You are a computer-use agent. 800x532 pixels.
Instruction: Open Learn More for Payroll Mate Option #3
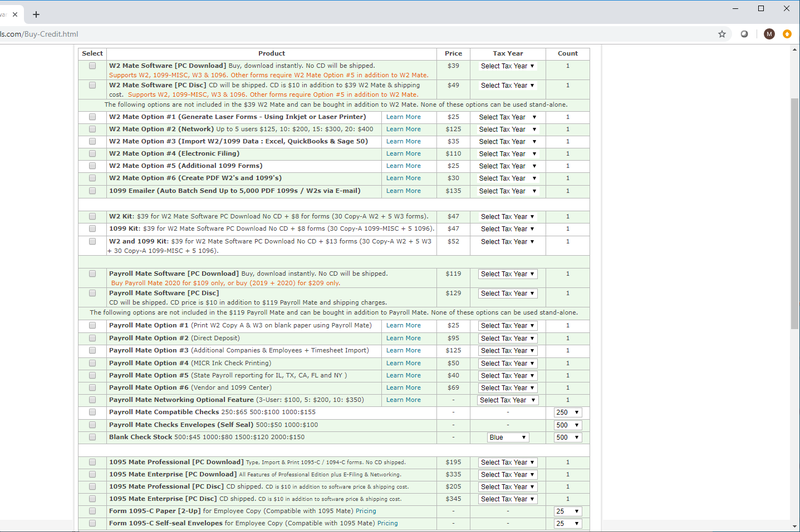404,350
